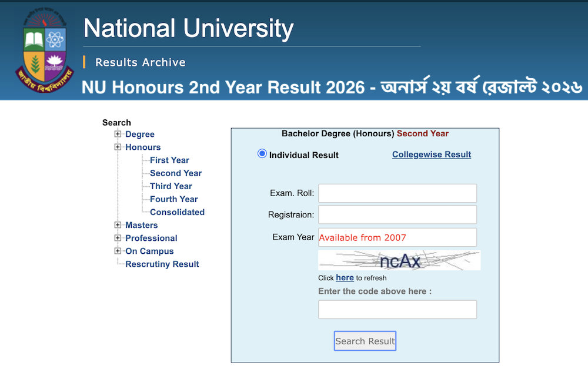The image size is (588, 366).
Task: Click the Registration number input box
Action: click(x=397, y=214)
